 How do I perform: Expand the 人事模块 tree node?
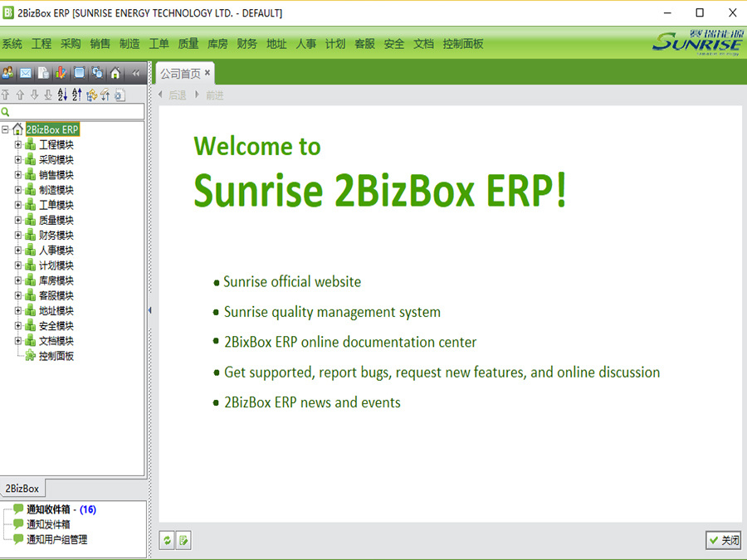coord(18,250)
